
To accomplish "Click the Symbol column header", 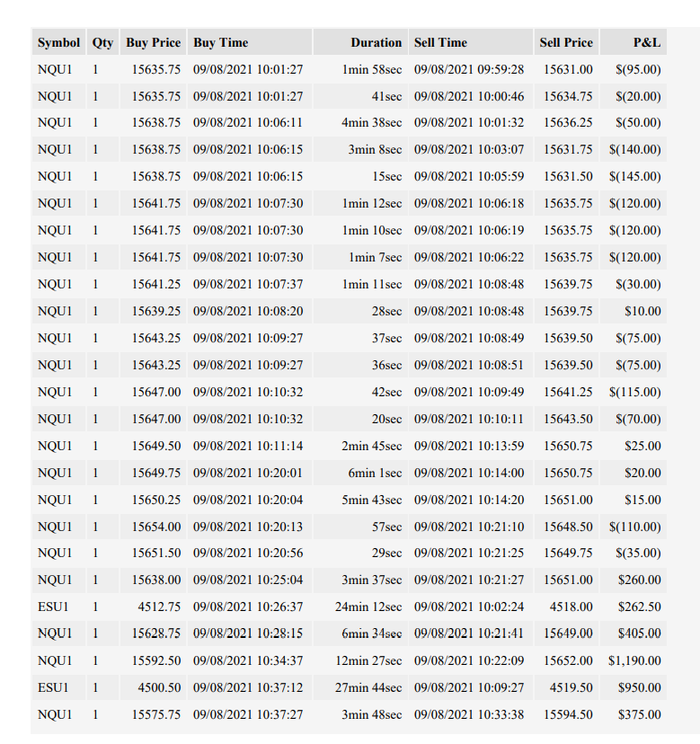I will (58, 42).
